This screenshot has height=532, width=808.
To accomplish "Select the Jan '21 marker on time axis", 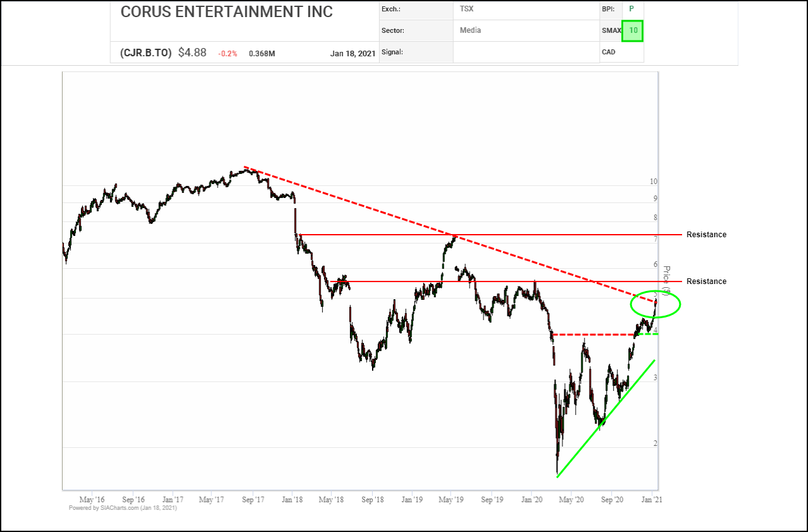I will point(651,499).
